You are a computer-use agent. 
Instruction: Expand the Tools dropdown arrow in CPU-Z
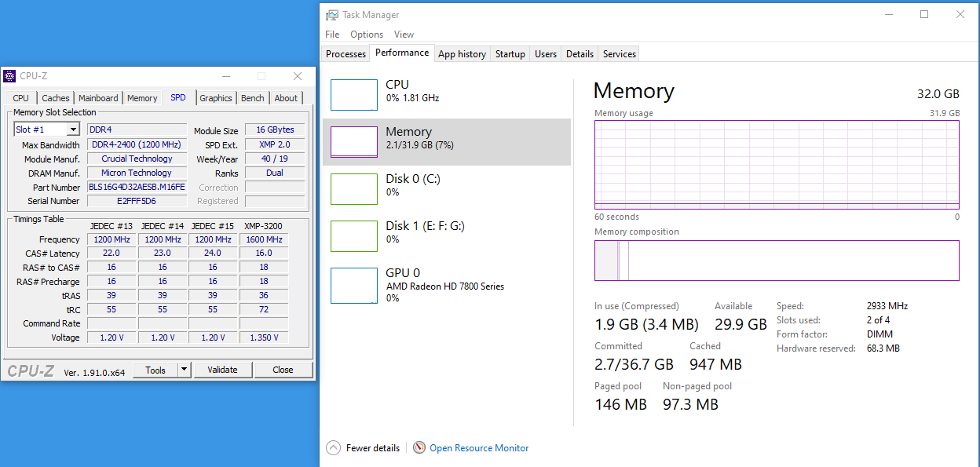coord(184,370)
